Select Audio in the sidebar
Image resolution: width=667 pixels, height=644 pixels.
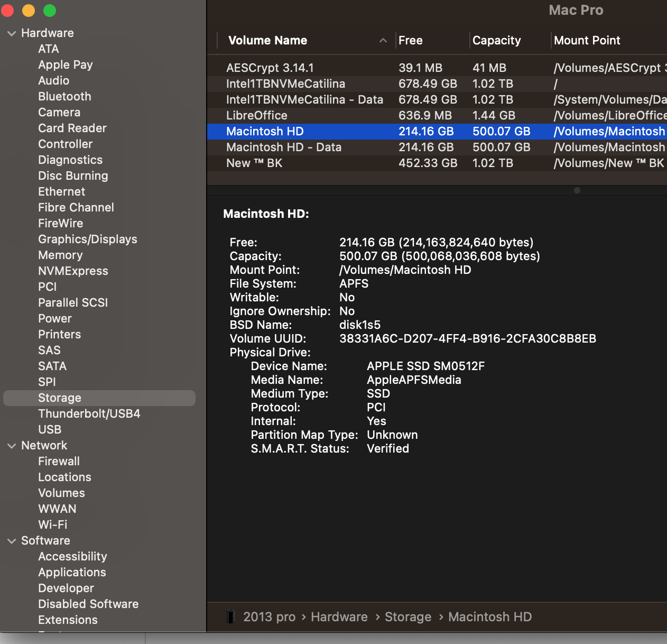click(x=54, y=81)
